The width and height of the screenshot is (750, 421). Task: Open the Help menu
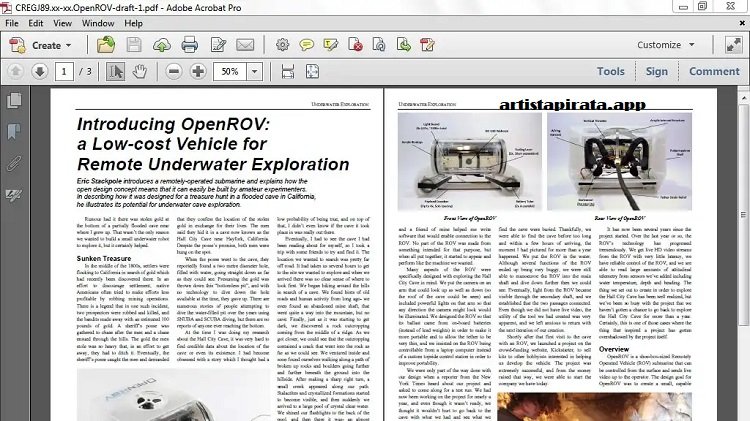coord(133,23)
